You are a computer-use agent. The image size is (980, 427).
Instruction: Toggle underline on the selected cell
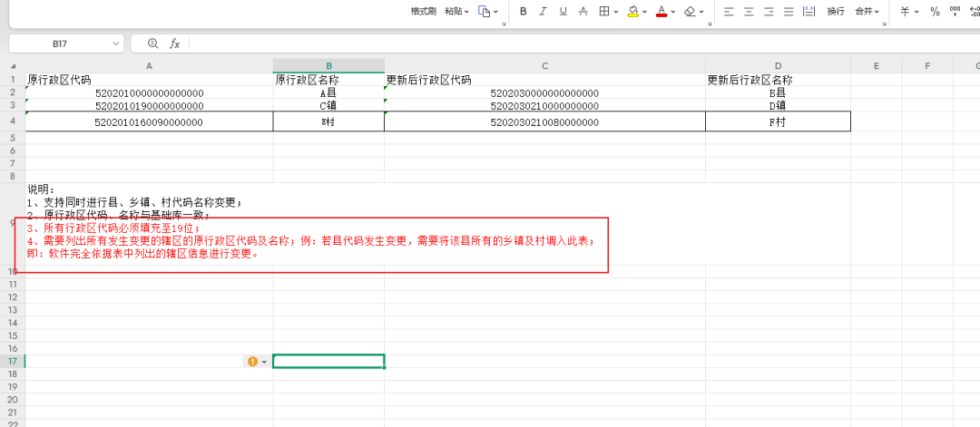(563, 12)
